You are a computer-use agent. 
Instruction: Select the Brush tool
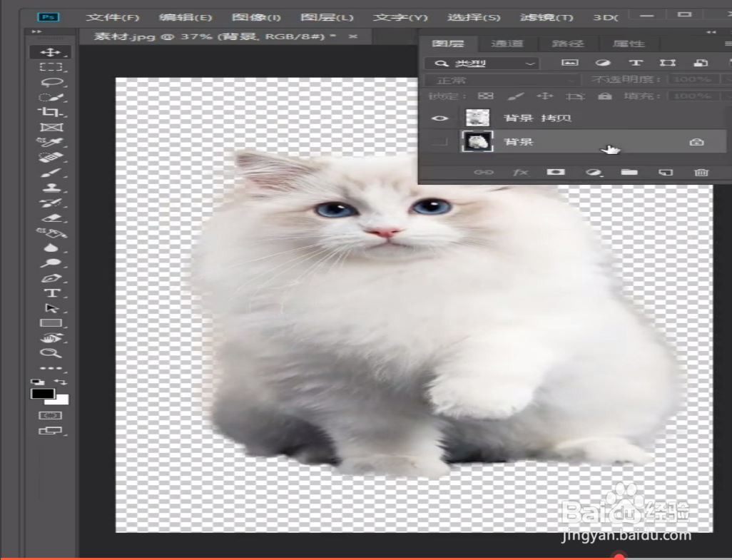tap(51, 173)
